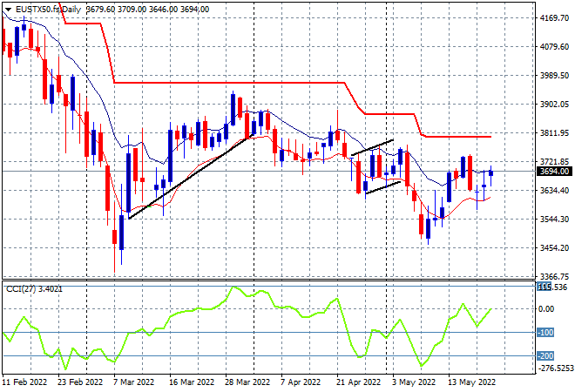Click the 21 Apr 2022 date label
The width and height of the screenshot is (575, 392).
click(x=359, y=382)
